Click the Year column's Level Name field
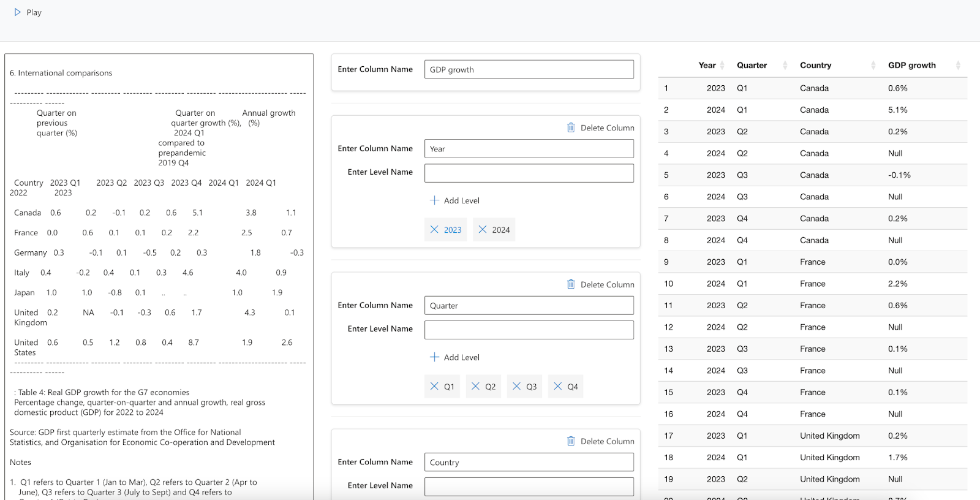This screenshot has width=980, height=500. click(x=529, y=173)
